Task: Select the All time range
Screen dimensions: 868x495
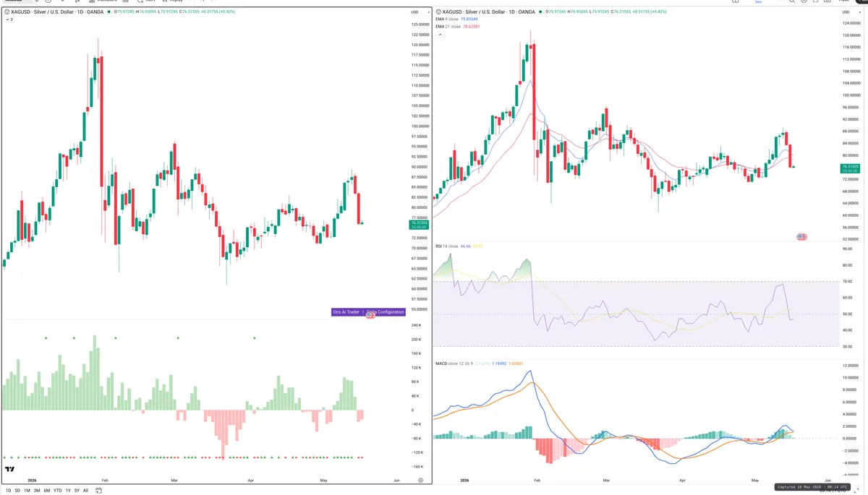Action: click(x=85, y=490)
